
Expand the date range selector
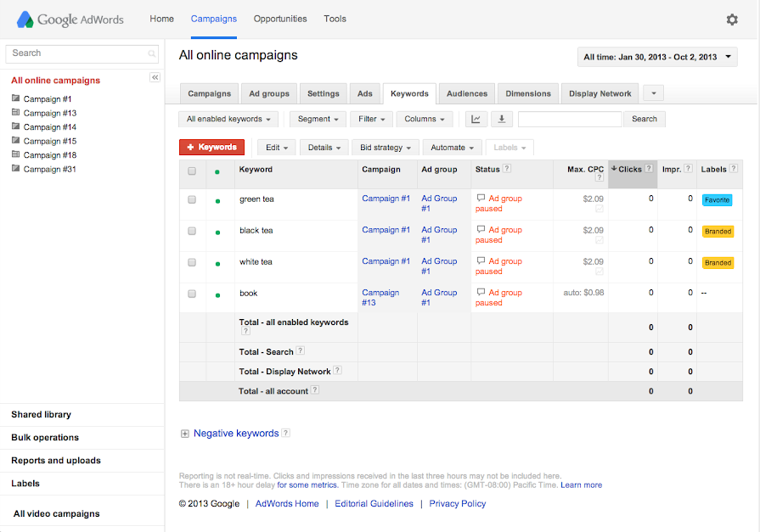click(656, 58)
